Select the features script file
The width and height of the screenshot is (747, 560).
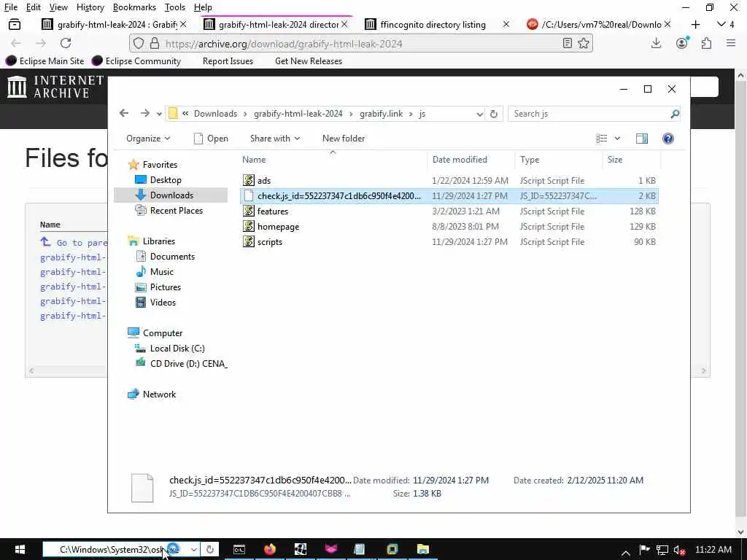449,211
